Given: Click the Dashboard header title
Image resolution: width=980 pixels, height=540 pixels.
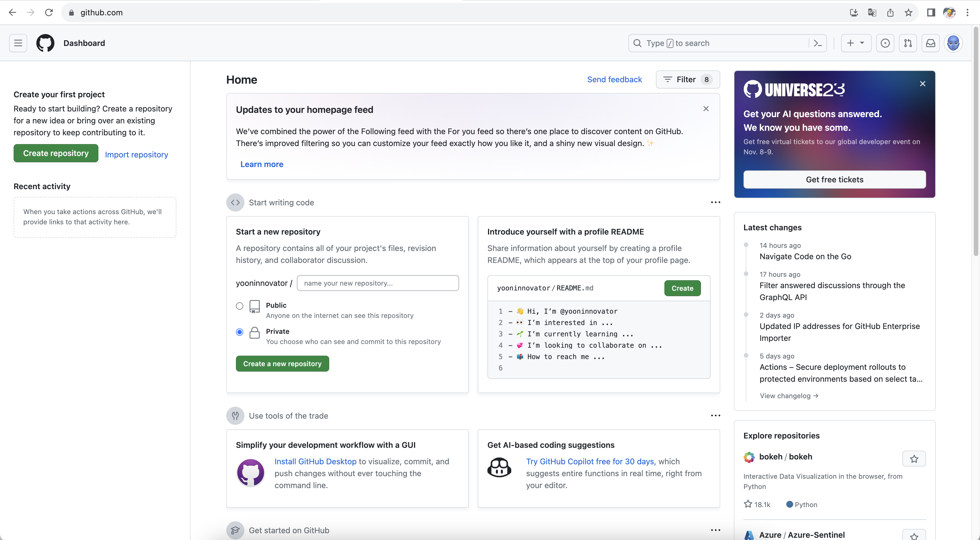Looking at the screenshot, I should coord(84,43).
